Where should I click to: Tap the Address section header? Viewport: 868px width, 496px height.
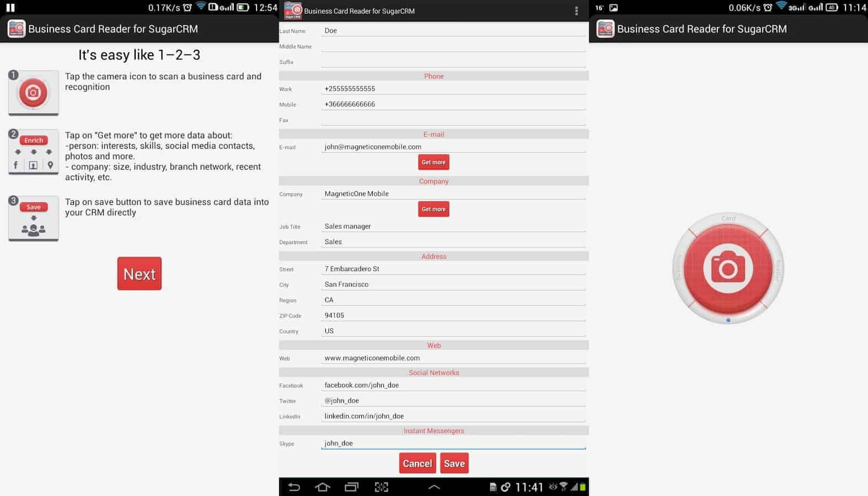pyautogui.click(x=434, y=256)
